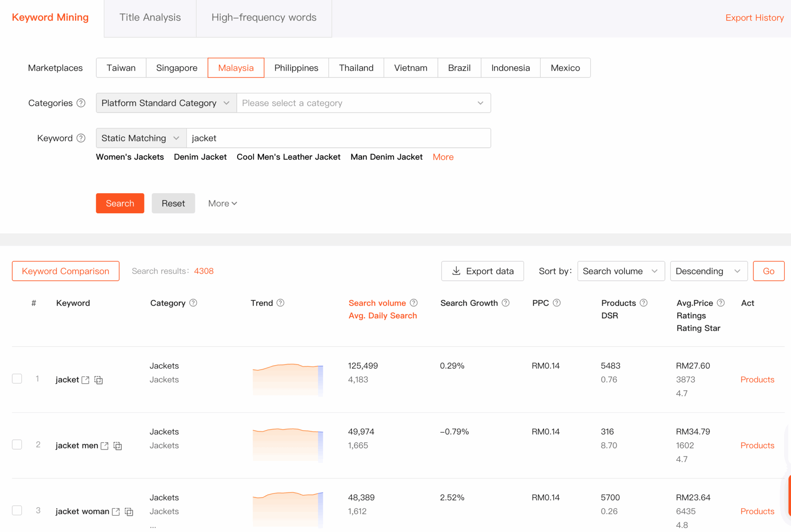This screenshot has width=791, height=532.
Task: Open the Static Matching dropdown
Action: tap(140, 138)
